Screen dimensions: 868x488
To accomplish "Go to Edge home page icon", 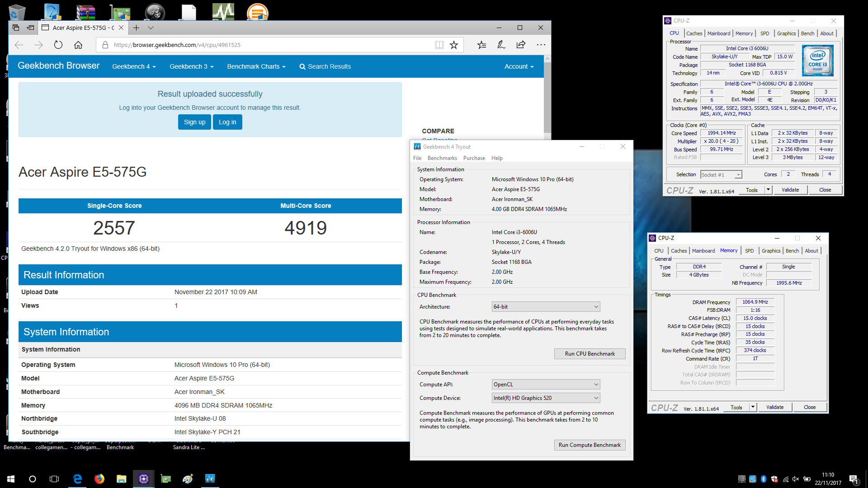I will 78,45.
